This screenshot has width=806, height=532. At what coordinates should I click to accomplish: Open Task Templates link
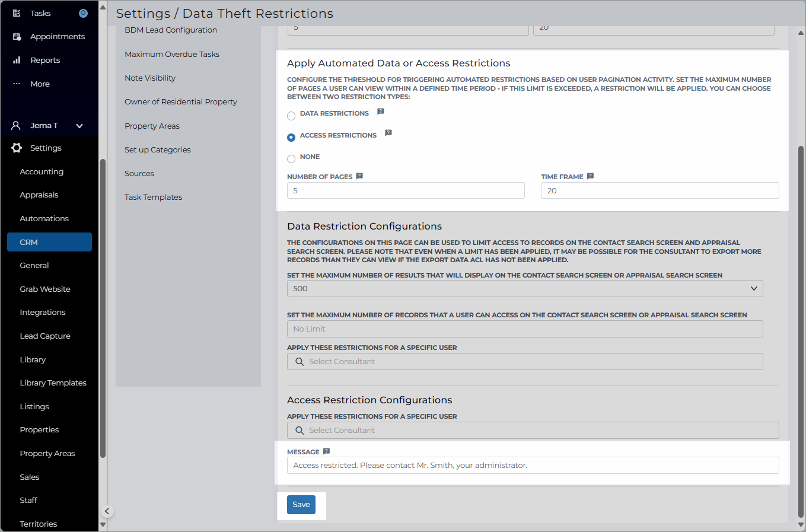(154, 197)
